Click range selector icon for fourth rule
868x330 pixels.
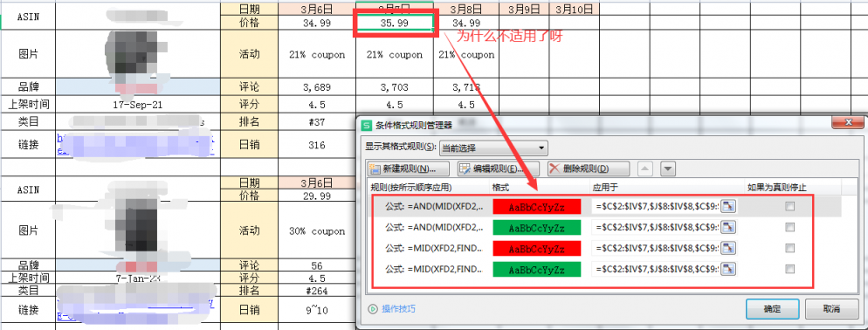(729, 269)
